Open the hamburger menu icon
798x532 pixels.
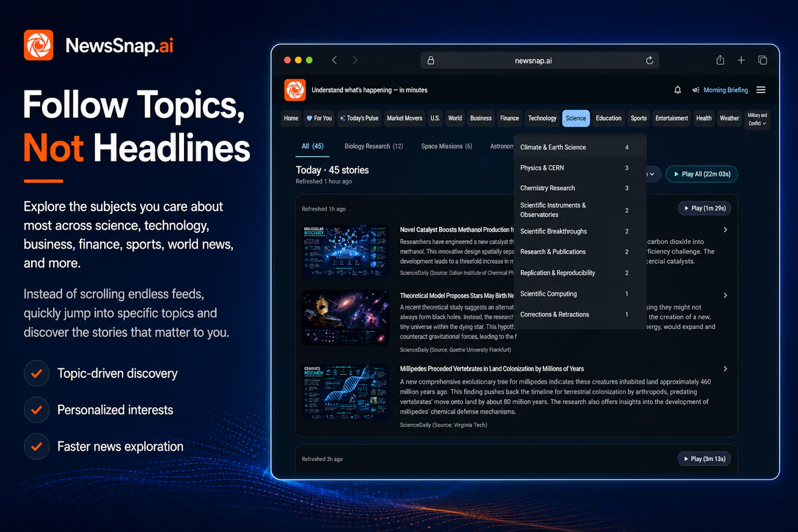(x=761, y=90)
